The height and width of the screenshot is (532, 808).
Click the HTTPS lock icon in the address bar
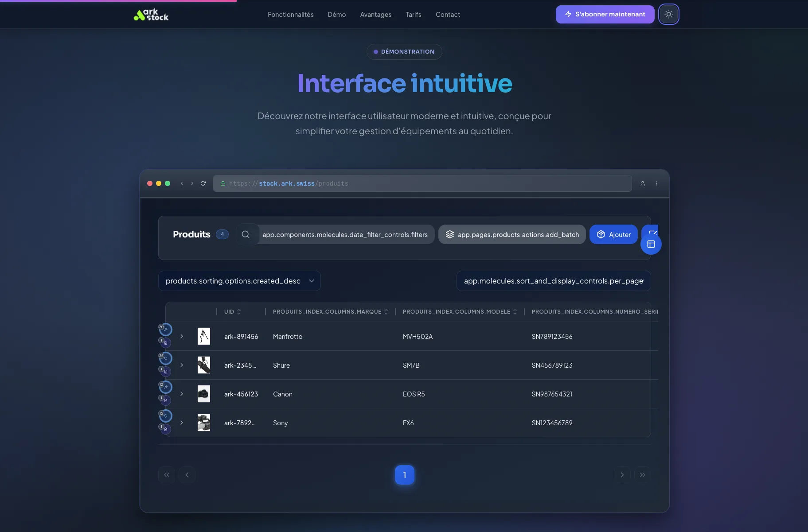223,183
